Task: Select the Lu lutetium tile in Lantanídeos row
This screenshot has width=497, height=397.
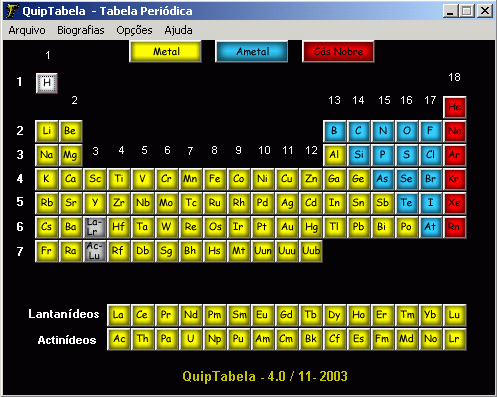Action: point(455,315)
